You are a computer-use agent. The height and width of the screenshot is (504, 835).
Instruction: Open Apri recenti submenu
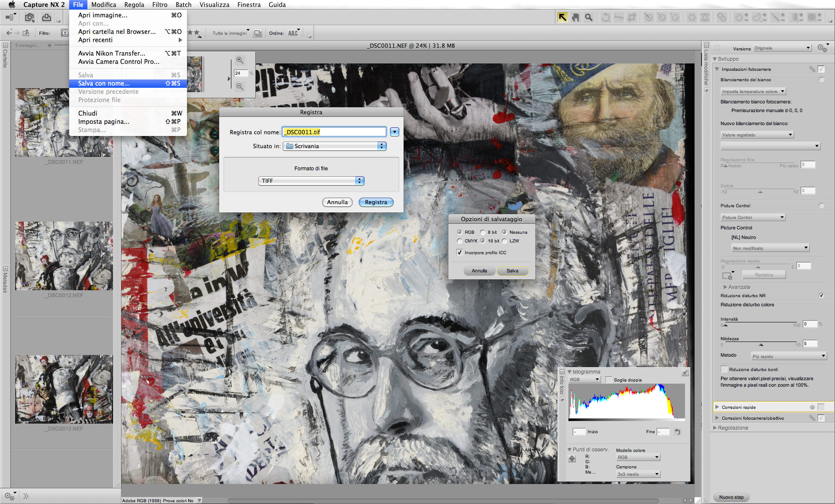pos(128,40)
